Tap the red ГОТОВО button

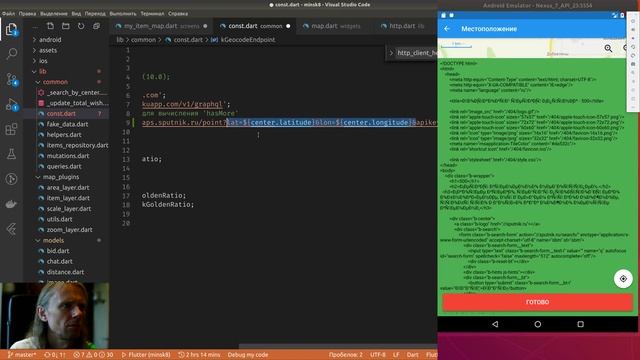pos(538,302)
